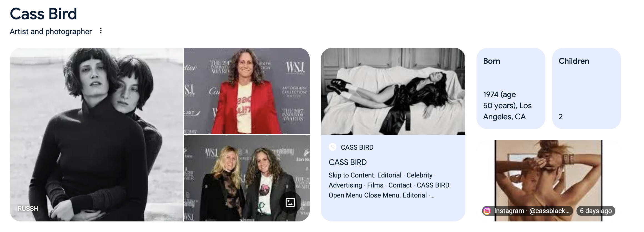Image resolution: width=644 pixels, height=232 pixels.
Task: Open the two women WSJ event photo
Action: pos(247,178)
